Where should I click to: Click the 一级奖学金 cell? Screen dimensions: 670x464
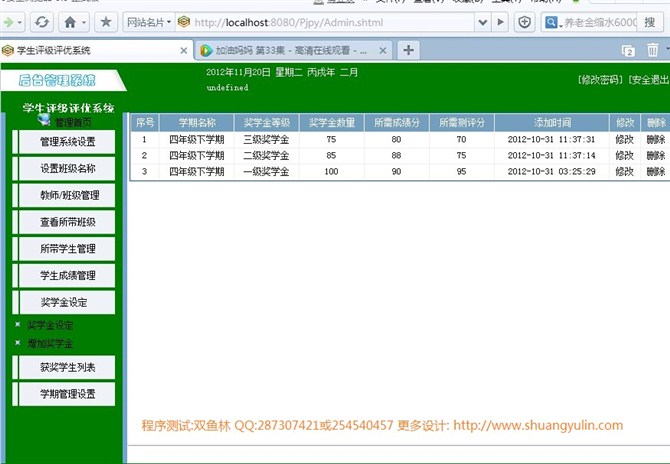click(x=266, y=172)
